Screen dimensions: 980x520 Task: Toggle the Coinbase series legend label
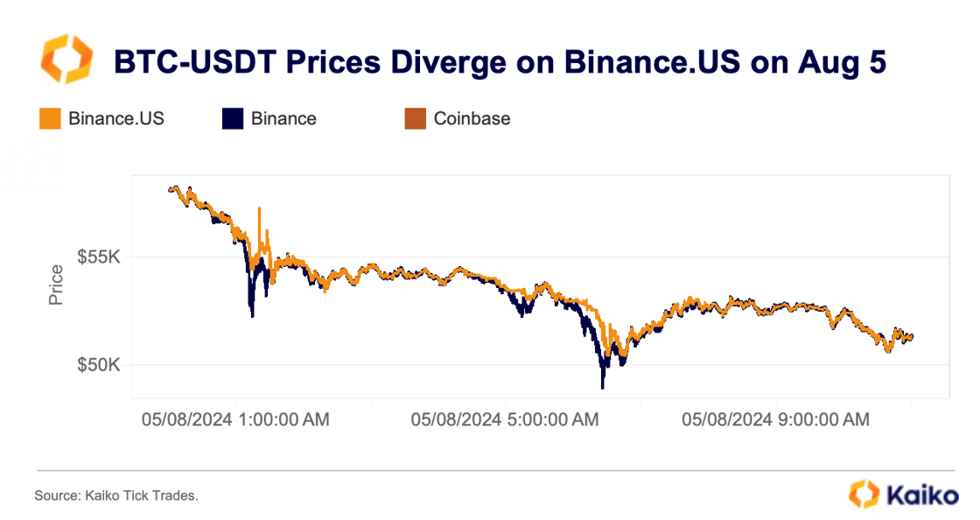pyautogui.click(x=472, y=118)
